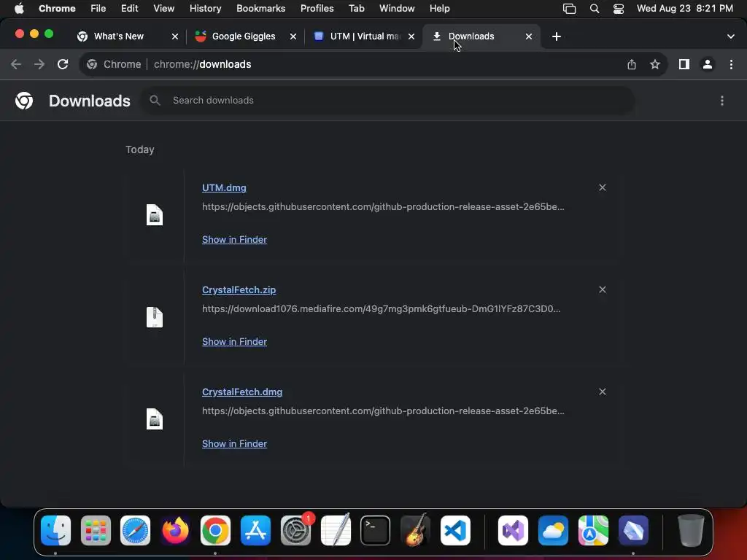Open App Store from the Dock
The height and width of the screenshot is (560, 747).
255,530
